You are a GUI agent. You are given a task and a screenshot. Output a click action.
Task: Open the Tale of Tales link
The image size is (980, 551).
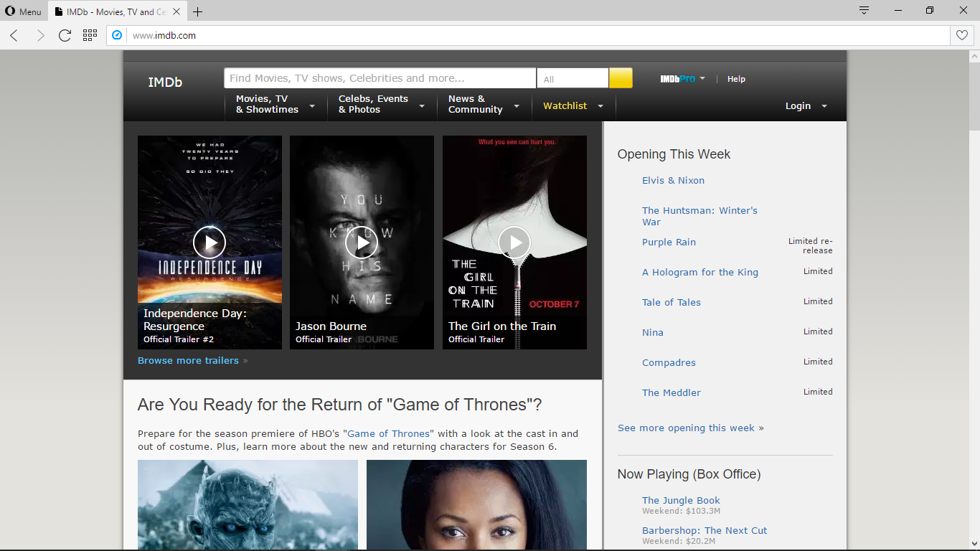click(x=672, y=302)
